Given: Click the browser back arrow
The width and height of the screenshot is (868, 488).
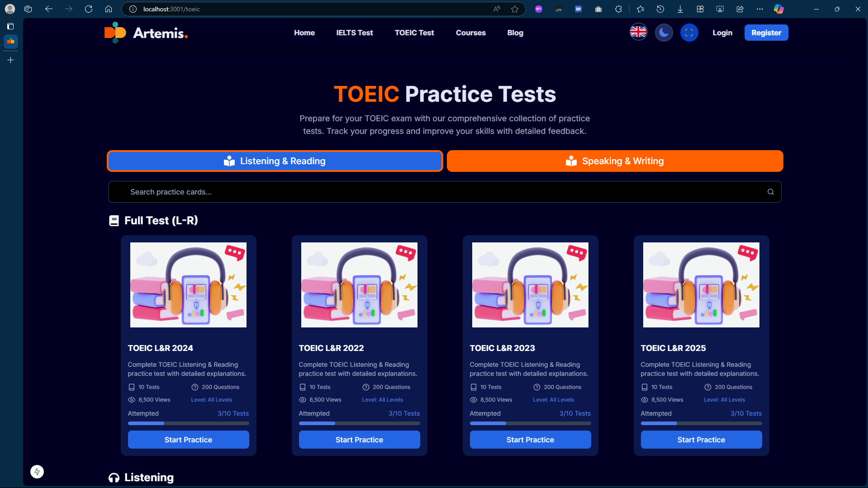Looking at the screenshot, I should [x=49, y=9].
